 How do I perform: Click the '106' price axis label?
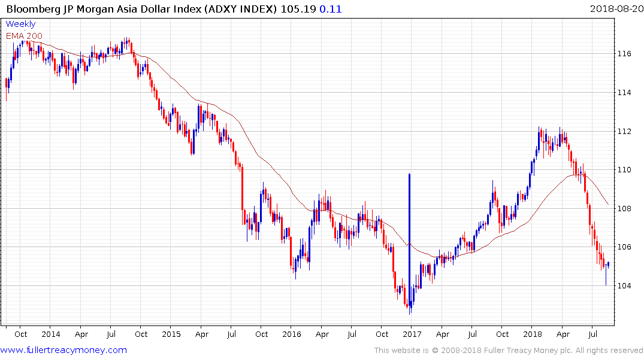(x=624, y=247)
